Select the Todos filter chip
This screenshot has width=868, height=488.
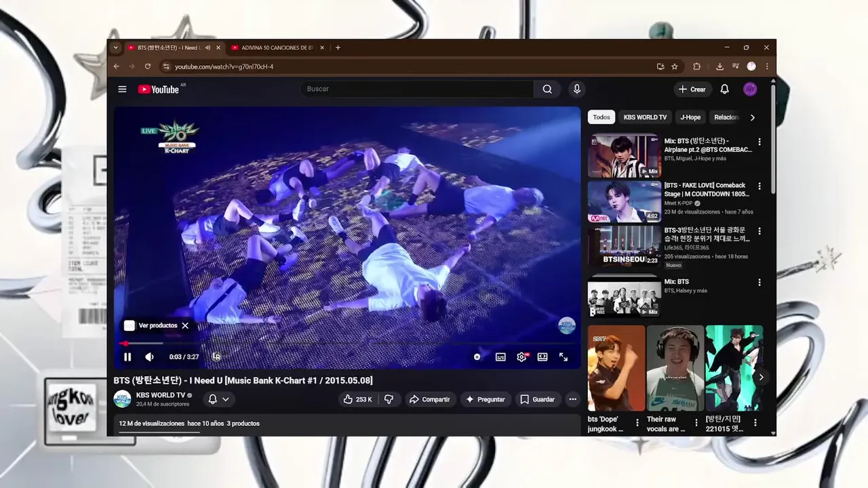[x=601, y=117]
